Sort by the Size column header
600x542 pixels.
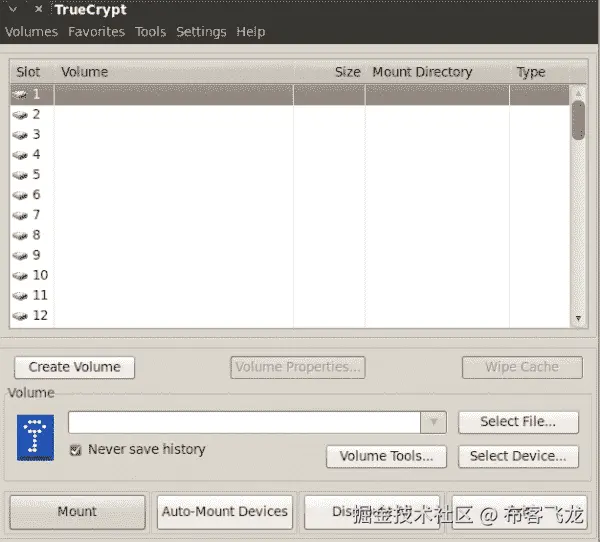coord(329,72)
